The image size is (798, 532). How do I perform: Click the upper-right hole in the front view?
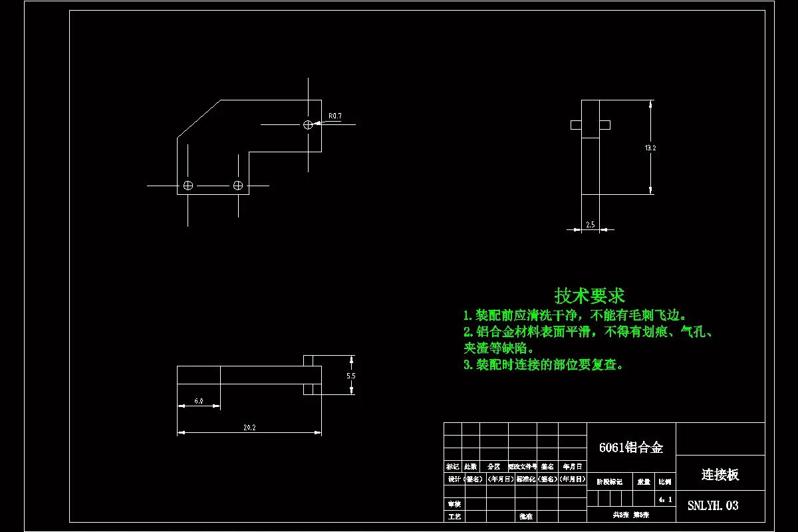tap(308, 124)
